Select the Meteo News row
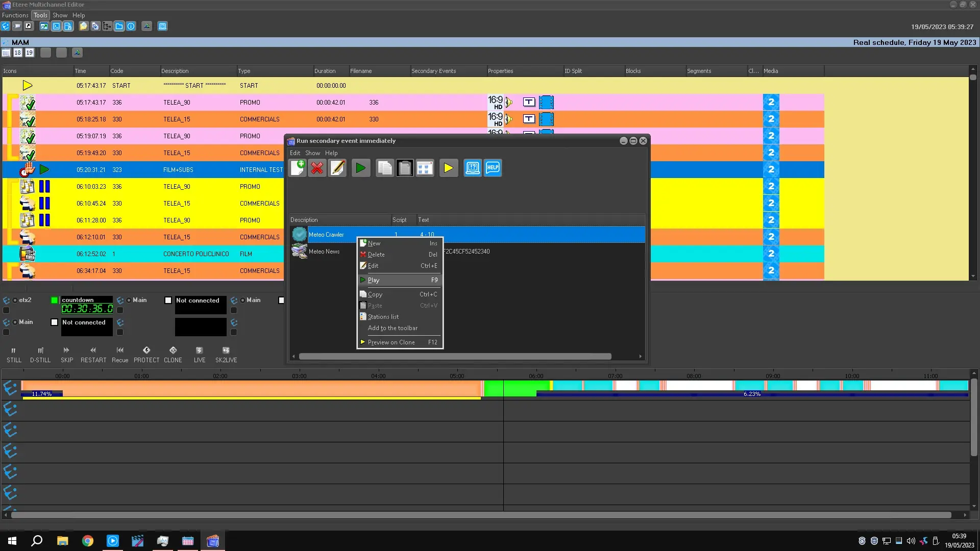Viewport: 980px width, 551px height. click(324, 252)
